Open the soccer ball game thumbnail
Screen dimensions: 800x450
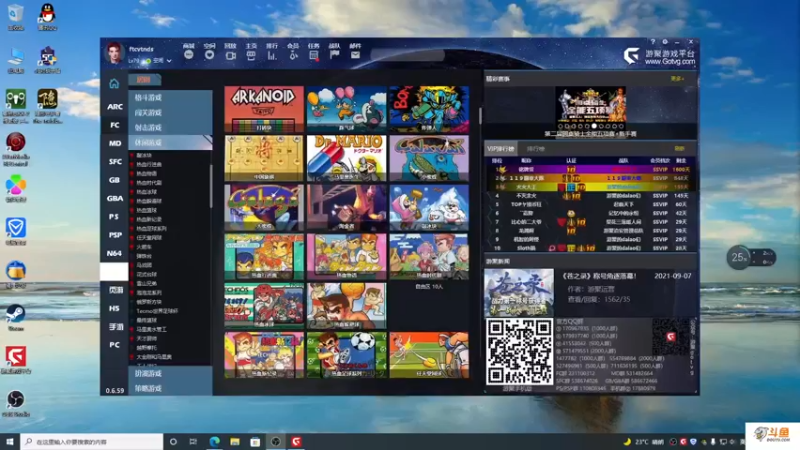pyautogui.click(x=346, y=355)
